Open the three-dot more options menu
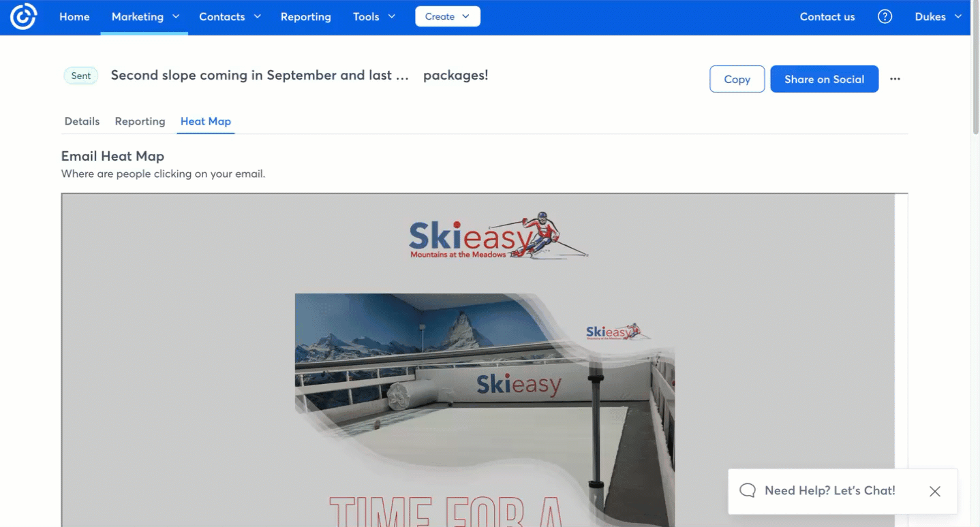 pyautogui.click(x=895, y=79)
